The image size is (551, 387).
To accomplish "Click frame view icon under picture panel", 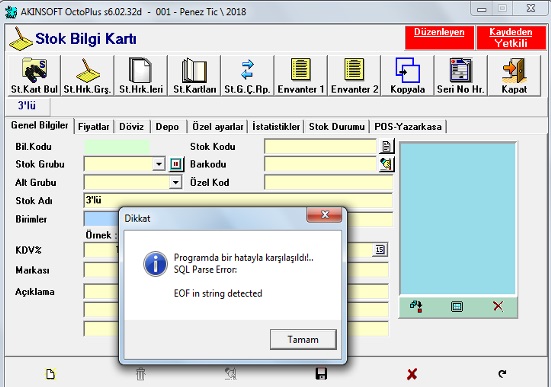I will point(456,307).
